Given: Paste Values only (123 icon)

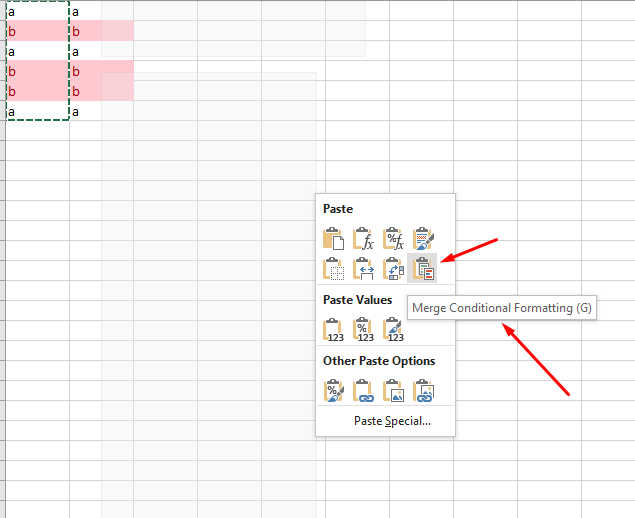Looking at the screenshot, I should click(333, 330).
